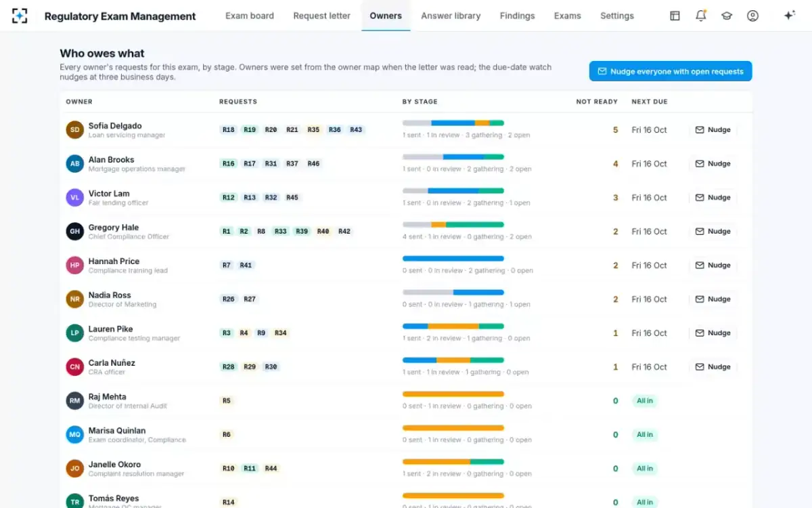Nudge Victor Lam about his requests
812x508 pixels.
point(713,198)
